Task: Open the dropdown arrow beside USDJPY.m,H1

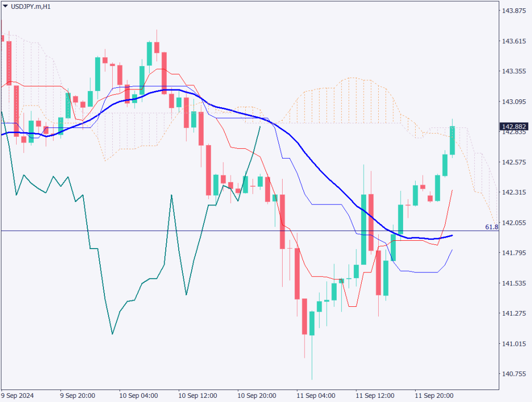Action: [5, 6]
